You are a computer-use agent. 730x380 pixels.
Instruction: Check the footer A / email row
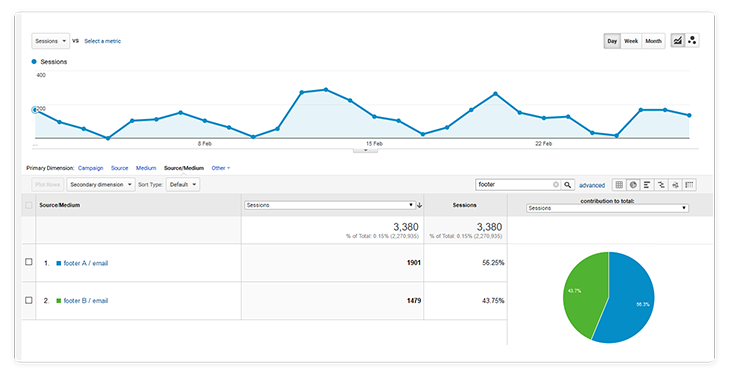click(29, 262)
